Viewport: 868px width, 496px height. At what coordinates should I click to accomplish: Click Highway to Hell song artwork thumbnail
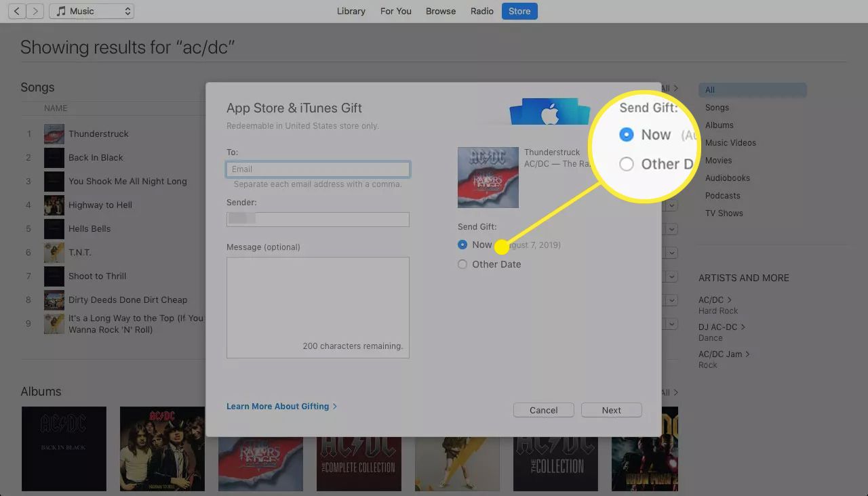tap(54, 205)
